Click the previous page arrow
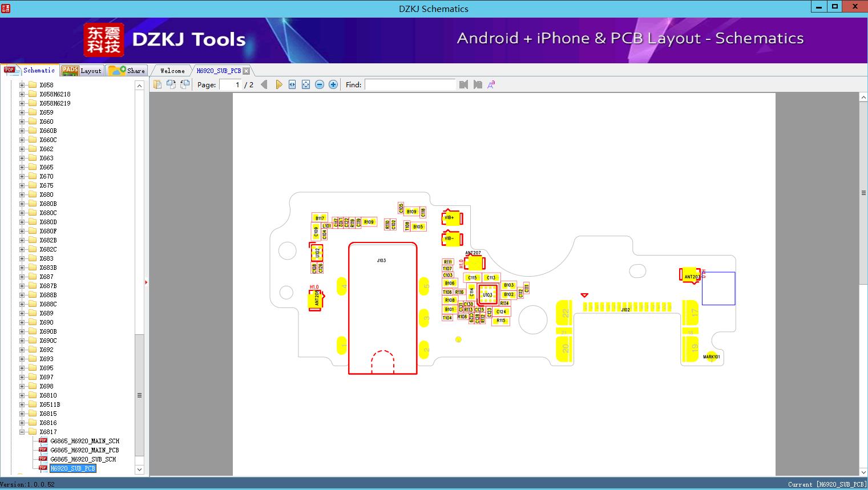The height and width of the screenshot is (490, 868). pyautogui.click(x=264, y=84)
